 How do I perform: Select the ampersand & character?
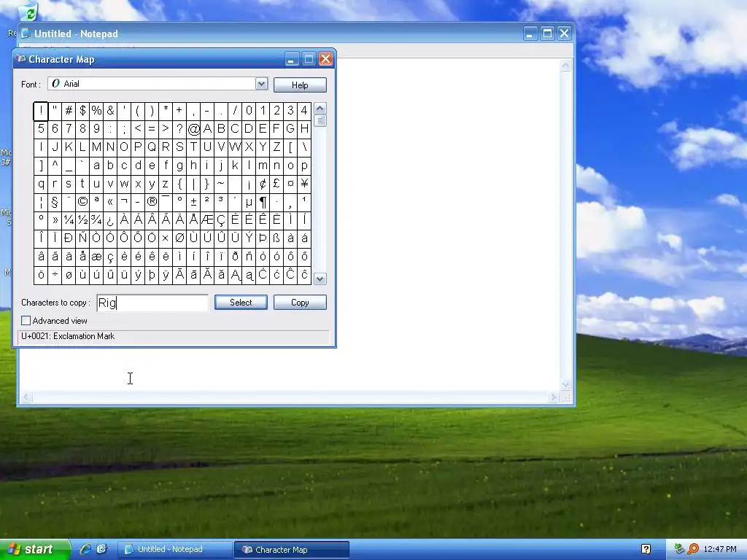(x=110, y=111)
